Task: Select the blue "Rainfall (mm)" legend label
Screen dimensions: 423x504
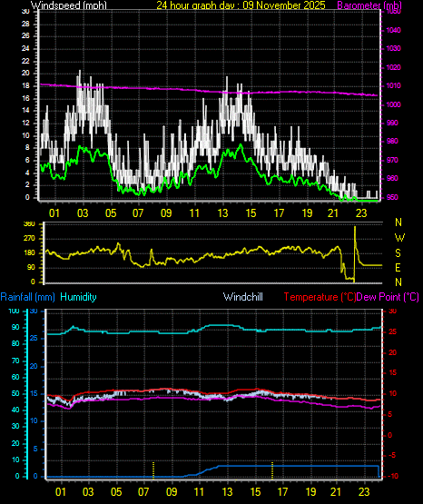Action: click(x=27, y=297)
